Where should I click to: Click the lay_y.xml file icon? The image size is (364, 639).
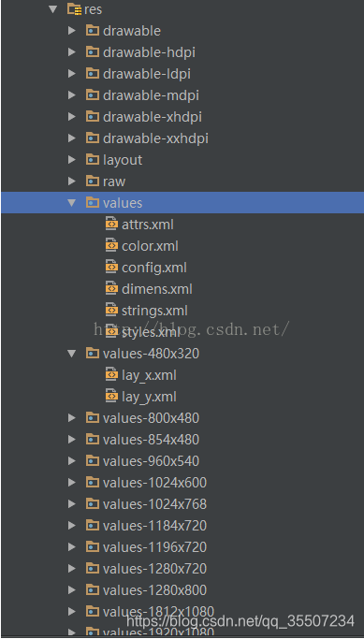pyautogui.click(x=111, y=396)
